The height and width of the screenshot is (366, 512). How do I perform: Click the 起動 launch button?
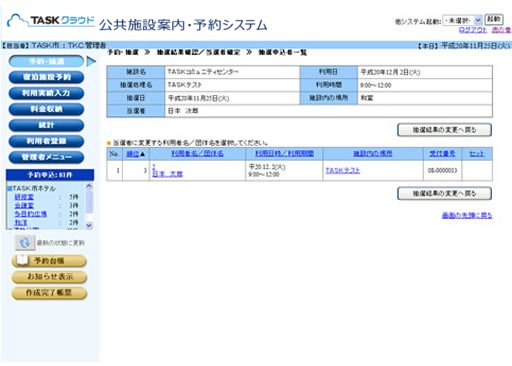click(493, 20)
